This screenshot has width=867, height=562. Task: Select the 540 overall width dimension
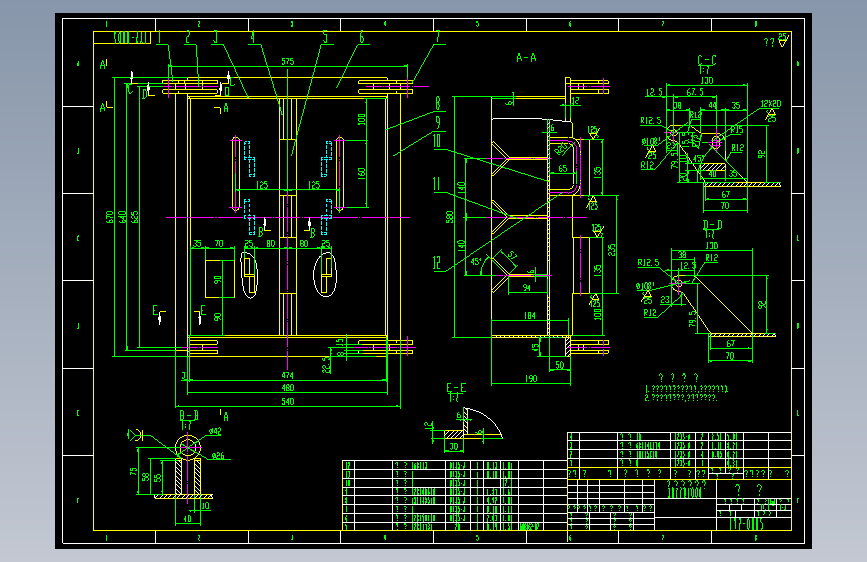[288, 402]
